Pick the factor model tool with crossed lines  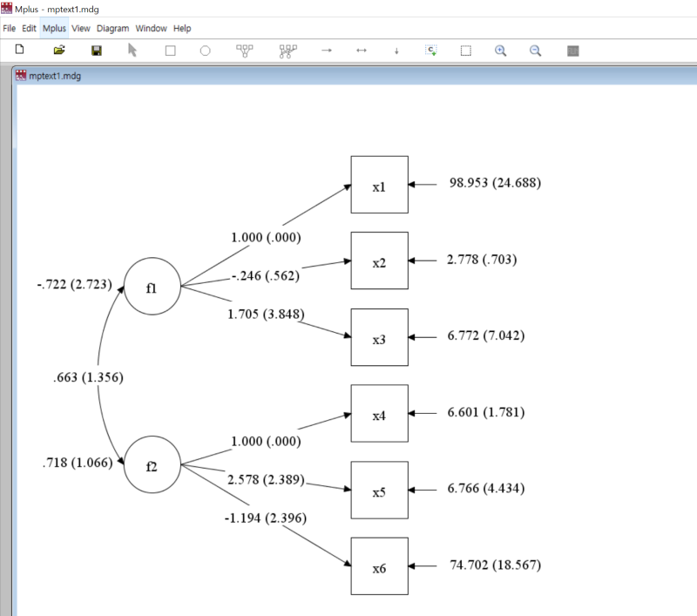[288, 51]
